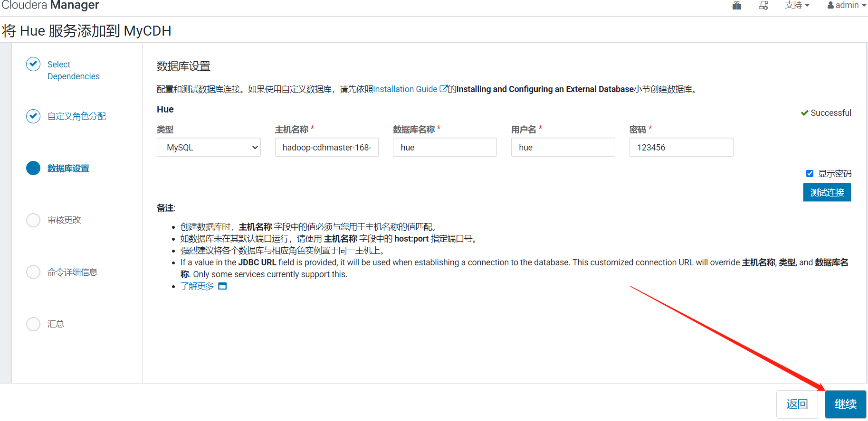868x421 pixels.
Task: Select the 审核更改 step label
Action: (64, 220)
